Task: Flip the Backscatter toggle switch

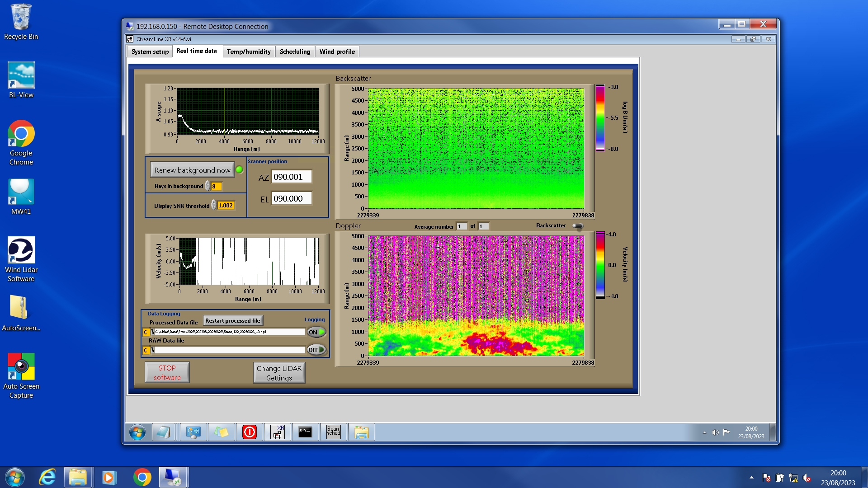Action: (577, 226)
